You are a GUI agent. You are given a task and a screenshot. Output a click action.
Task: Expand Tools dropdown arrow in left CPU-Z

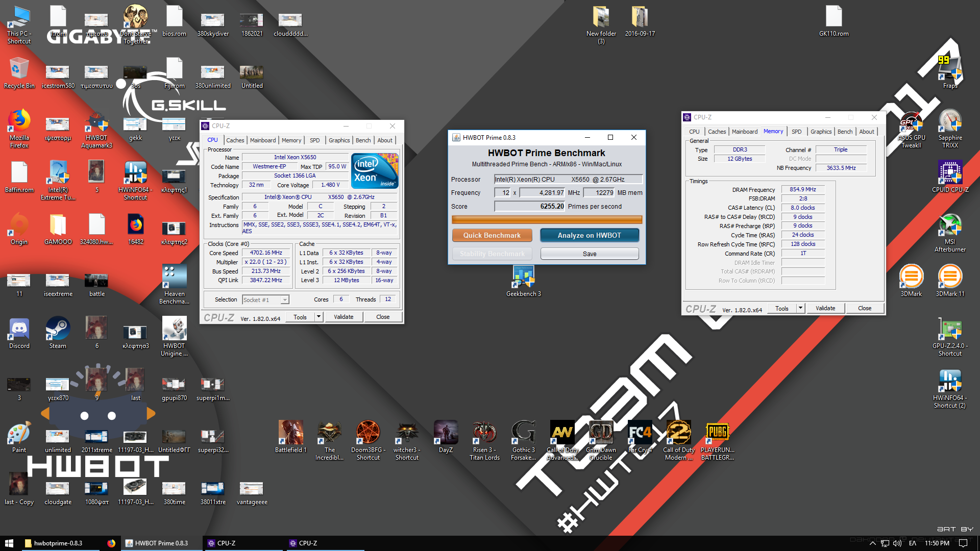tap(318, 317)
